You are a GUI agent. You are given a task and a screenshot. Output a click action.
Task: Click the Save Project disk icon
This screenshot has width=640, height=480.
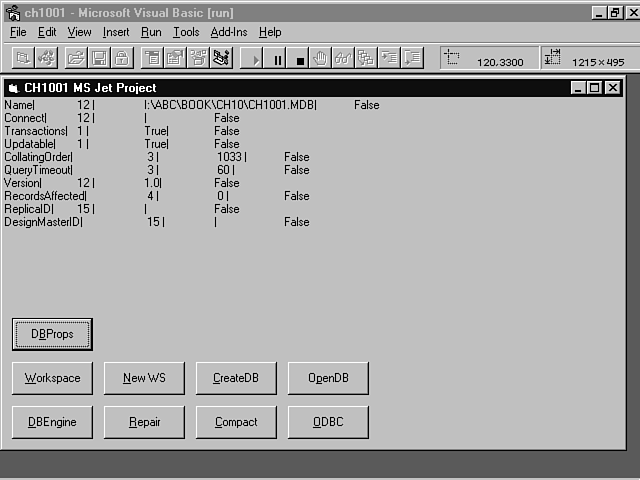[x=96, y=59]
